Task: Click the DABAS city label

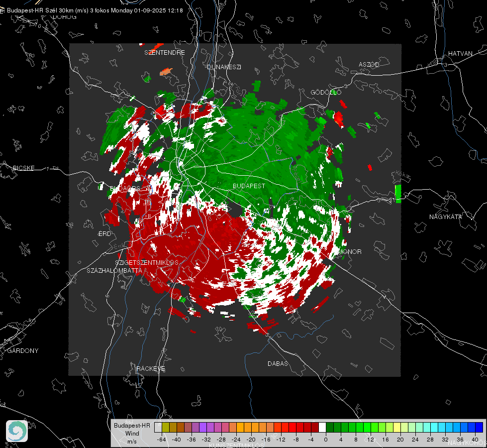Action: (278, 363)
